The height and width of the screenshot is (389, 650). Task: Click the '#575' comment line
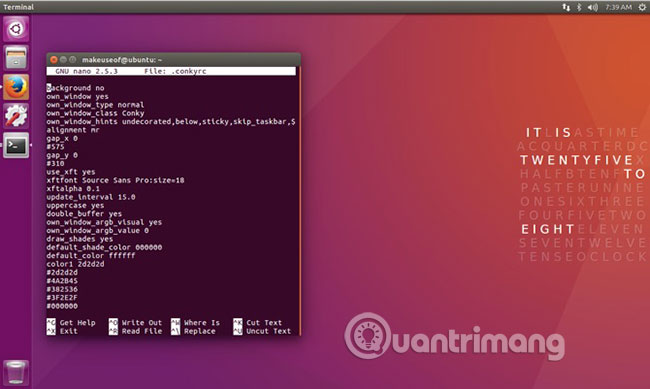[56, 146]
